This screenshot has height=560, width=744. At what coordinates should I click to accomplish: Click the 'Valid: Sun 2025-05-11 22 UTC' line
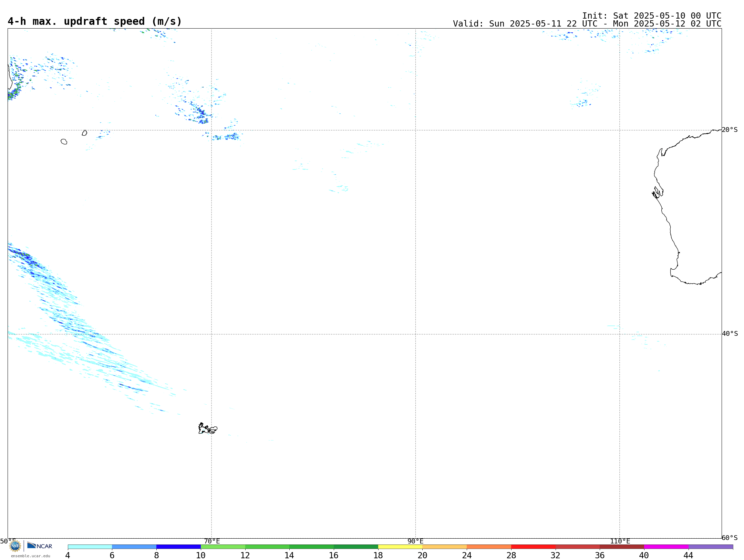click(587, 24)
